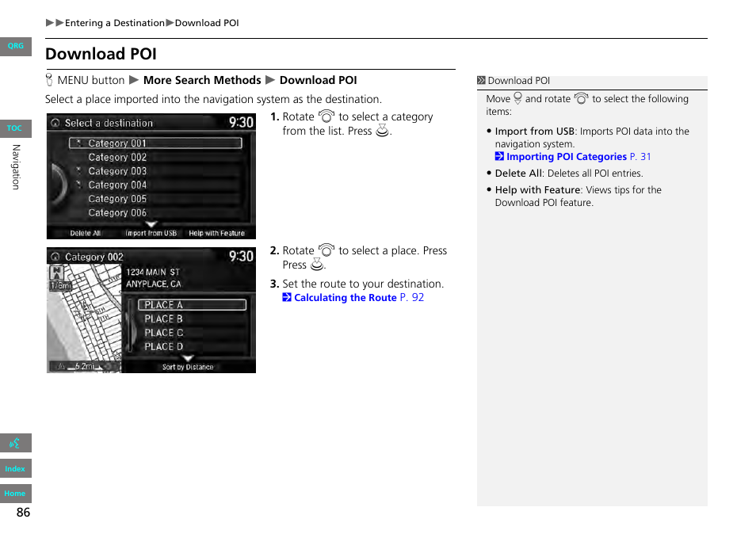
Task: Select Category 004 in destination list
Action: click(156, 185)
